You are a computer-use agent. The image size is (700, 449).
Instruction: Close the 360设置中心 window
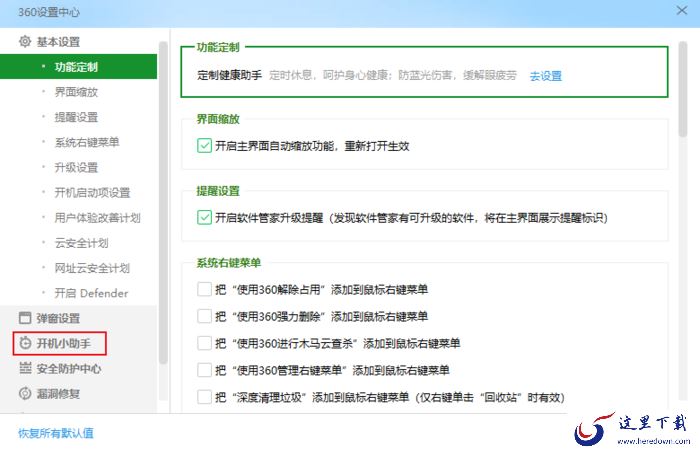pyautogui.click(x=682, y=10)
